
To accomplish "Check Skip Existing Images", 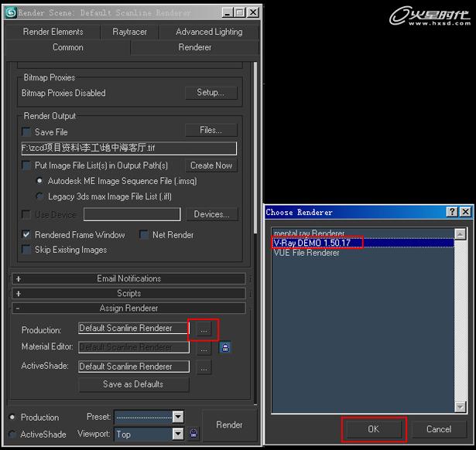I will click(x=26, y=250).
